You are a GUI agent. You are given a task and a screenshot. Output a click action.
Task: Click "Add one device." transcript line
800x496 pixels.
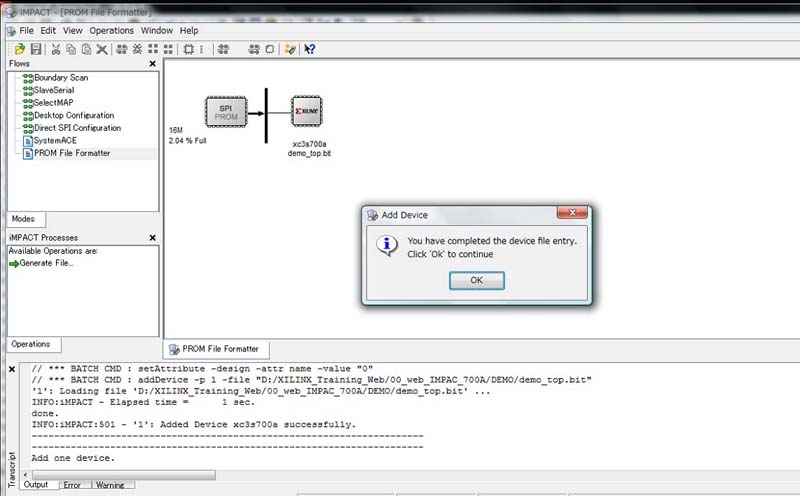point(73,458)
